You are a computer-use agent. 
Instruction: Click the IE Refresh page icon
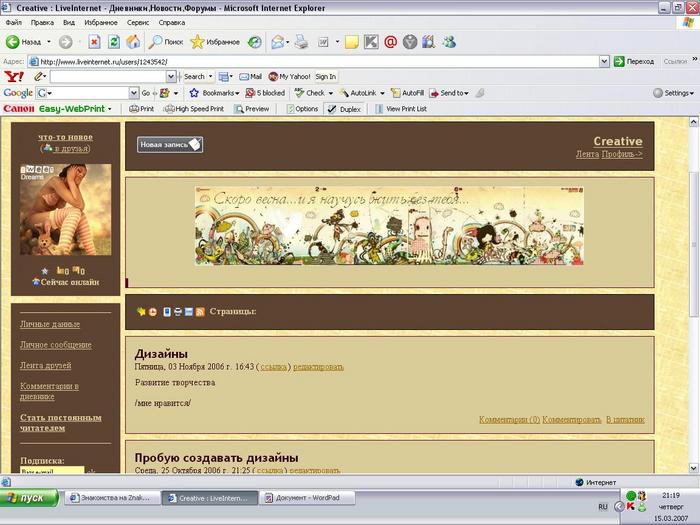coord(114,42)
